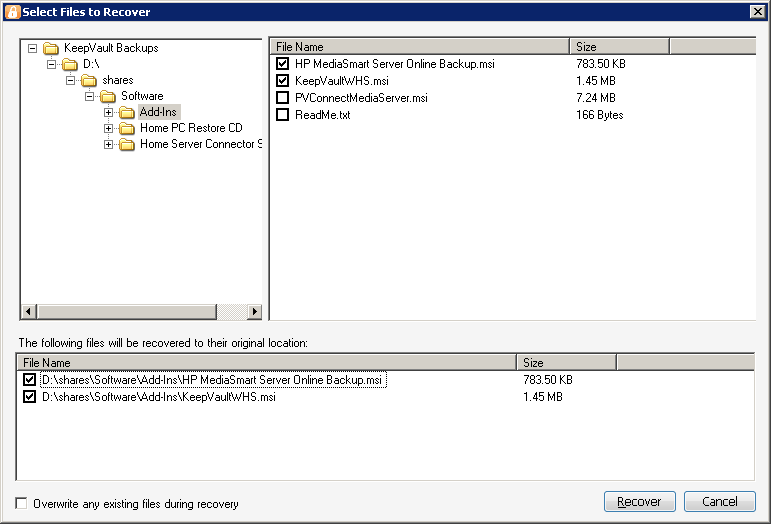771x524 pixels.
Task: Select the Software folder label
Action: click(142, 96)
